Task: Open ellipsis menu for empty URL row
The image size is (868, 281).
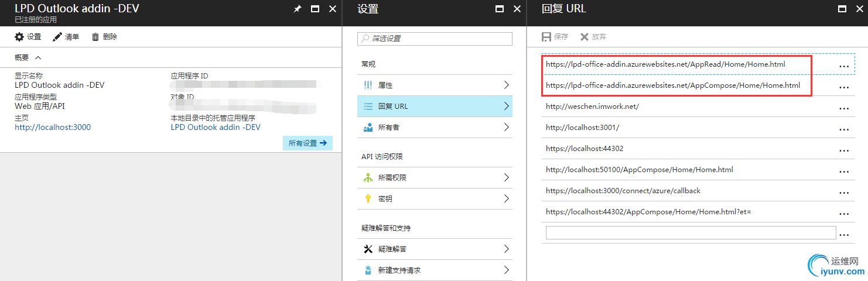Action: [x=844, y=235]
